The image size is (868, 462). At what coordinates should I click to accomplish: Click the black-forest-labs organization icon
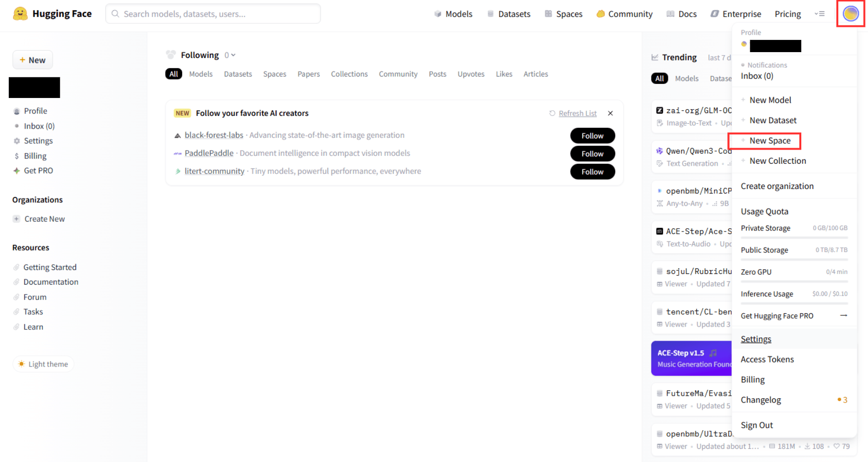178,135
